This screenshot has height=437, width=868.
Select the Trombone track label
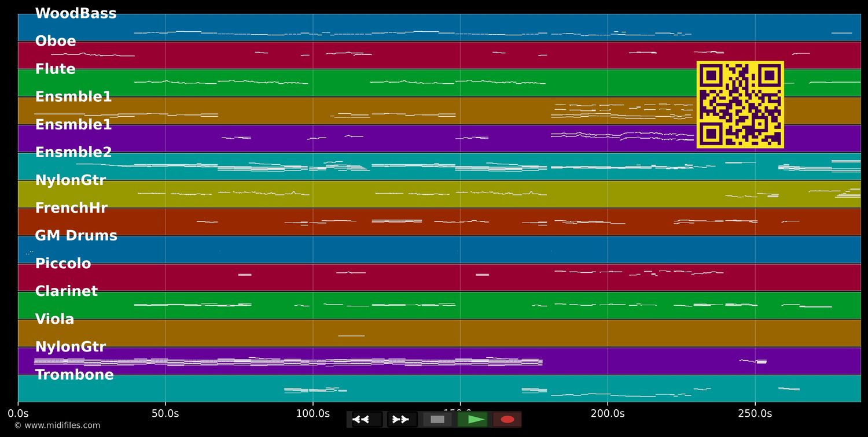75,375
